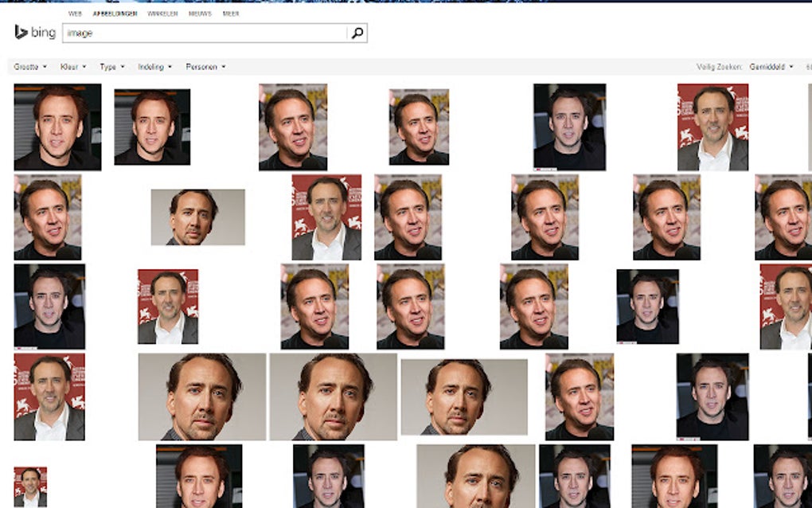This screenshot has width=812, height=508.
Task: Open the Kleur filter dropdown
Action: tap(70, 67)
